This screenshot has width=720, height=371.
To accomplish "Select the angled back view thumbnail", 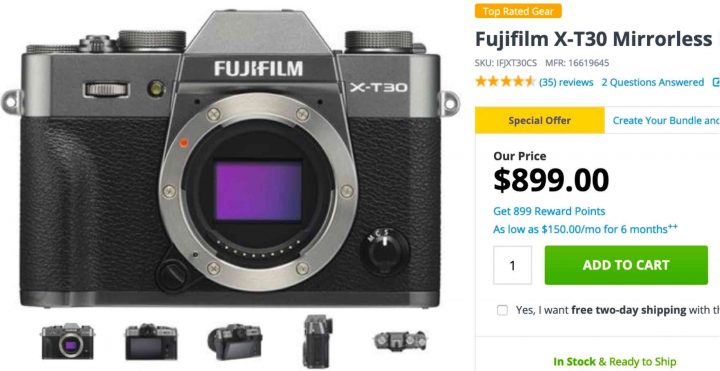I will click(x=235, y=342).
